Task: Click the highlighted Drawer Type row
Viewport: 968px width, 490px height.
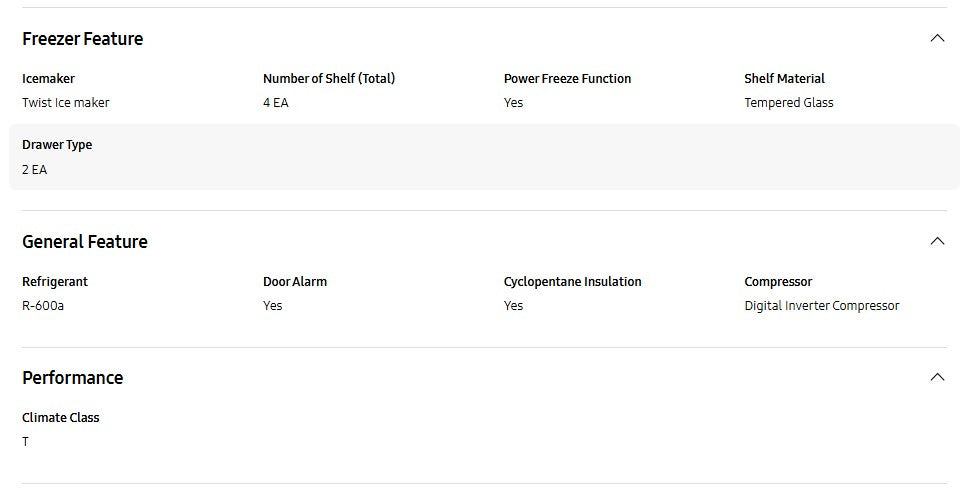Action: [483, 157]
